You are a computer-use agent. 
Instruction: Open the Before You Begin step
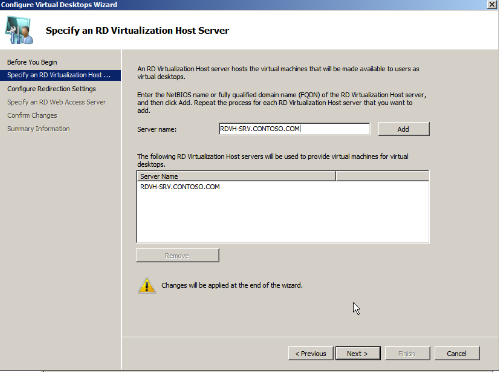point(32,62)
